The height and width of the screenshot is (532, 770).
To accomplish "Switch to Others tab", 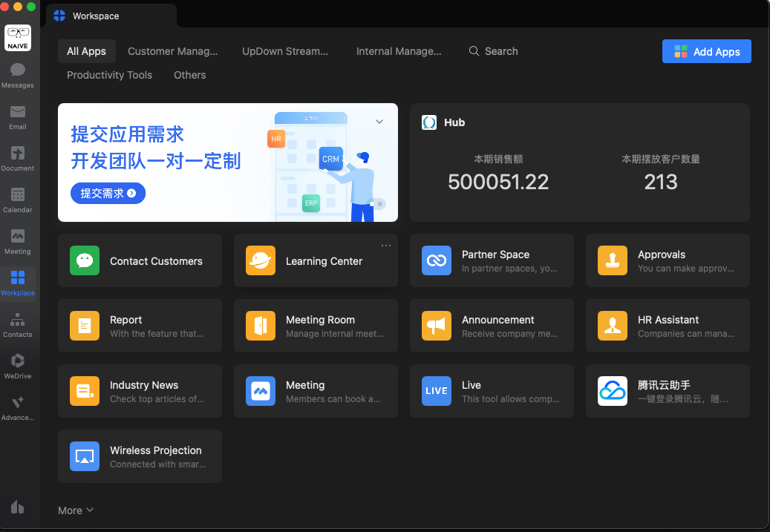I will pyautogui.click(x=189, y=75).
